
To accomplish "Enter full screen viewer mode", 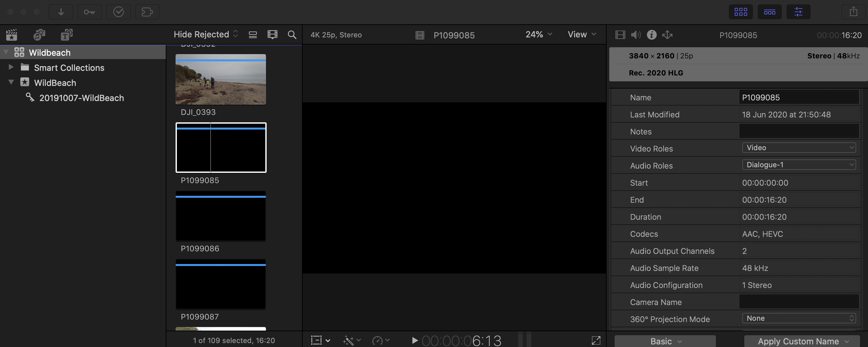I will pos(596,340).
